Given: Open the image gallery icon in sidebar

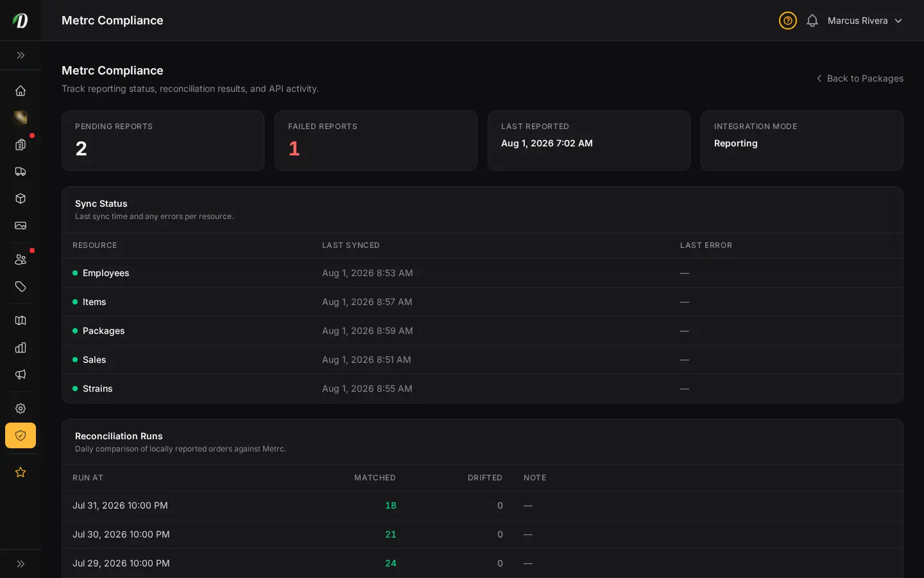Looking at the screenshot, I should tap(21, 225).
